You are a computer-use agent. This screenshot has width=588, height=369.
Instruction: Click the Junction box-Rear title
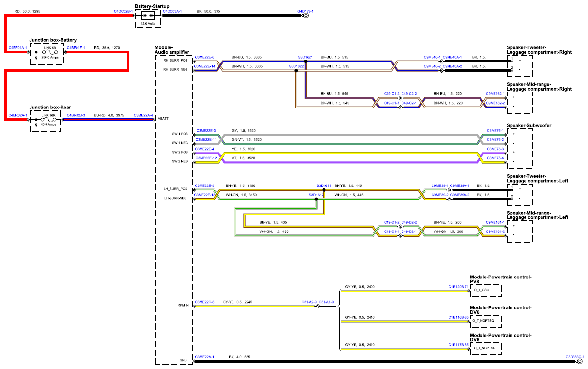tap(49, 107)
